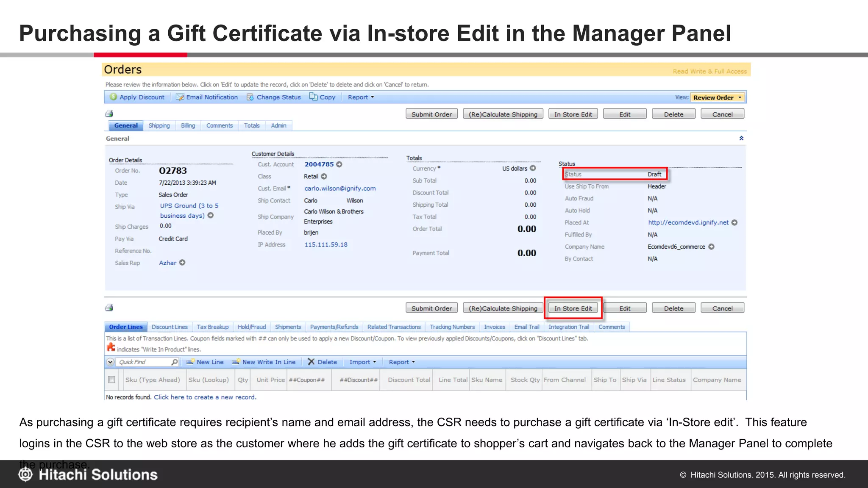868x488 pixels.
Task: Open the arrow icon next to US dollars
Action: 533,168
